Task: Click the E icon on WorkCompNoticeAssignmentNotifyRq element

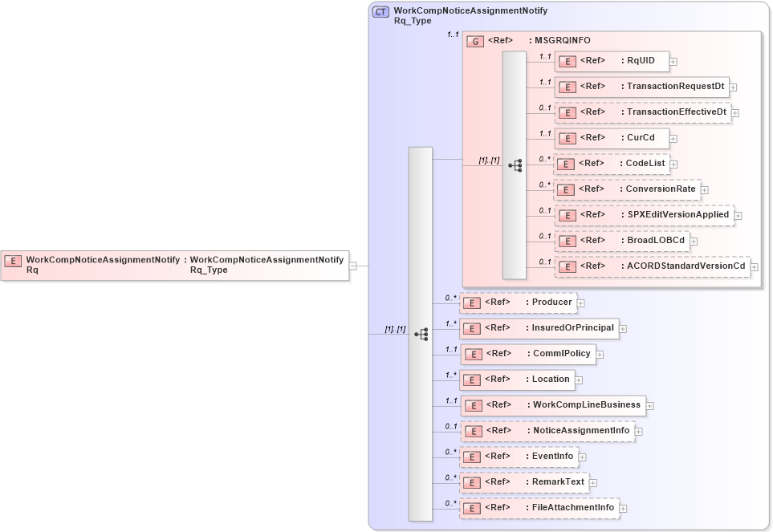Action: (x=12, y=261)
